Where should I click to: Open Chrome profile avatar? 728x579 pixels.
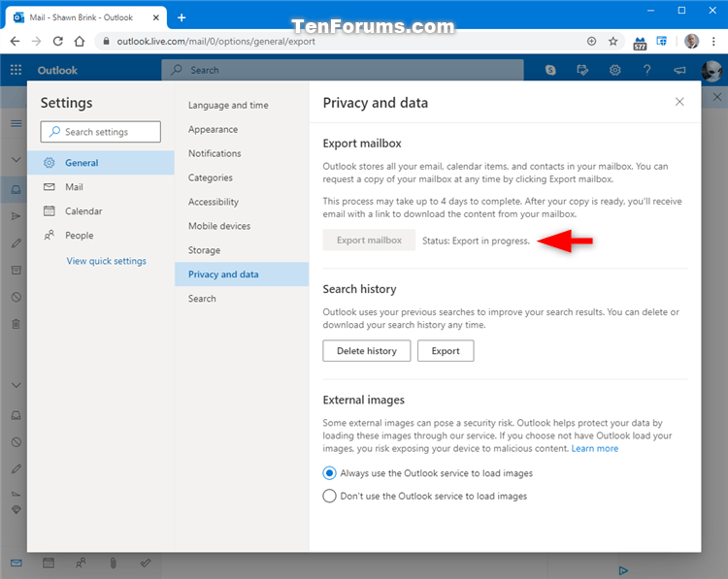(691, 42)
